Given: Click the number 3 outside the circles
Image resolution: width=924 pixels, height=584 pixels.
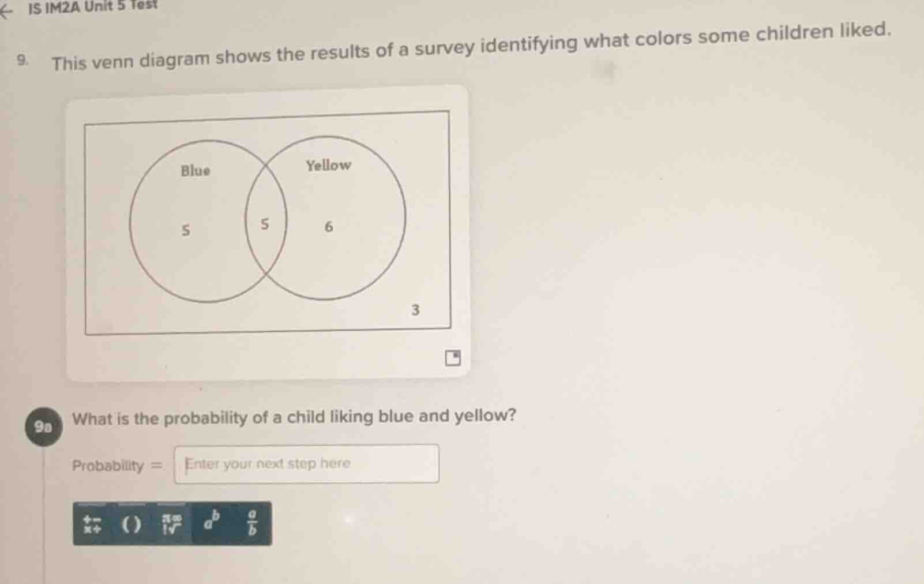Looking at the screenshot, I should (x=415, y=310).
